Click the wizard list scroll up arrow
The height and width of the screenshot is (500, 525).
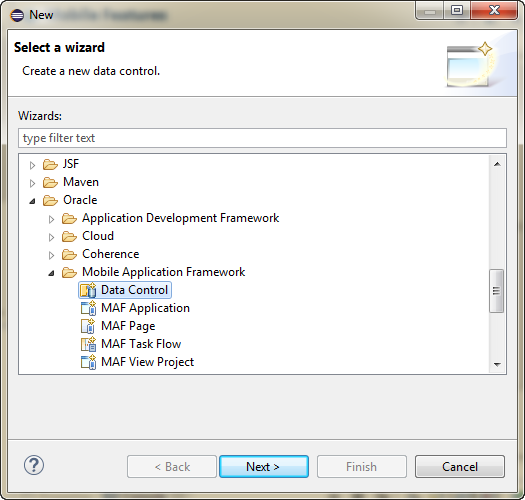point(497,164)
